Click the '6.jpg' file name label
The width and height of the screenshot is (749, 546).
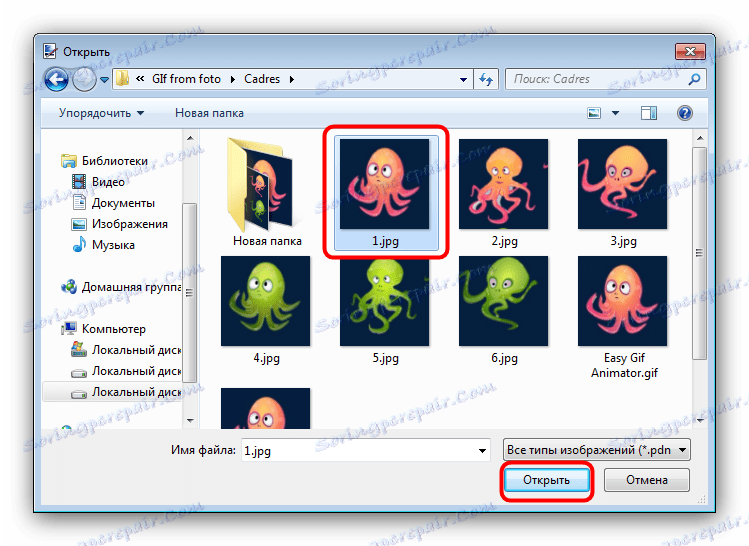pyautogui.click(x=504, y=358)
